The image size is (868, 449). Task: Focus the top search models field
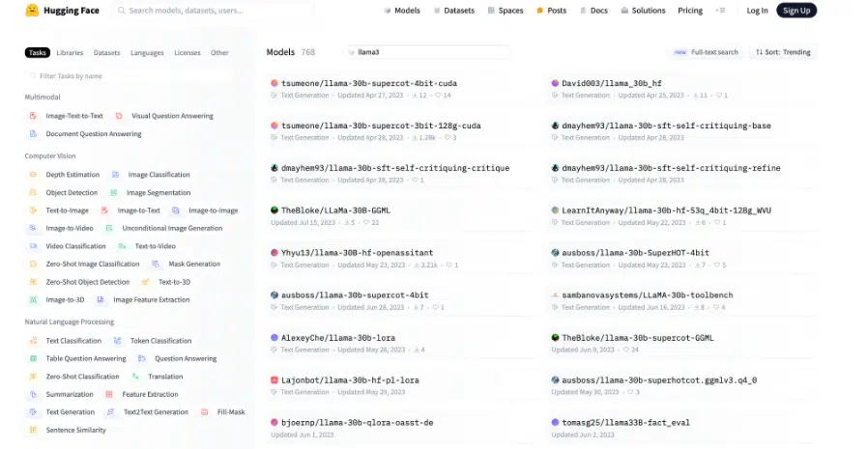[x=213, y=11]
